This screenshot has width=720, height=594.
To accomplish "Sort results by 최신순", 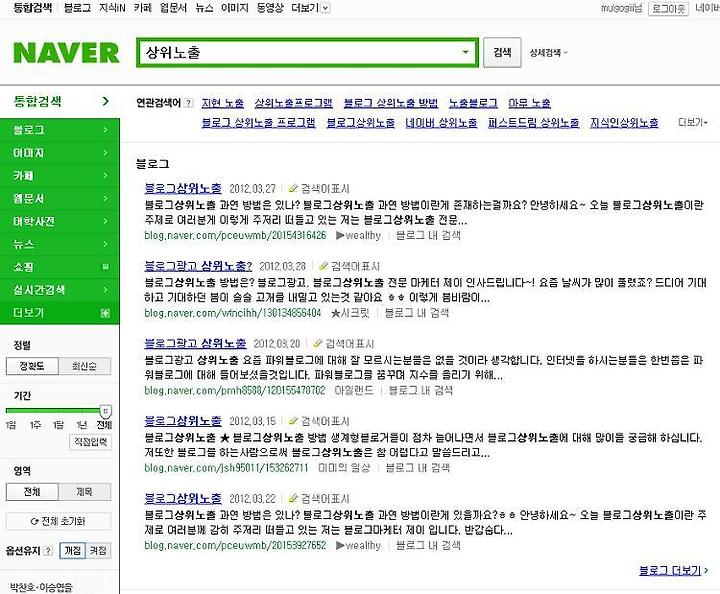I will 84,366.
